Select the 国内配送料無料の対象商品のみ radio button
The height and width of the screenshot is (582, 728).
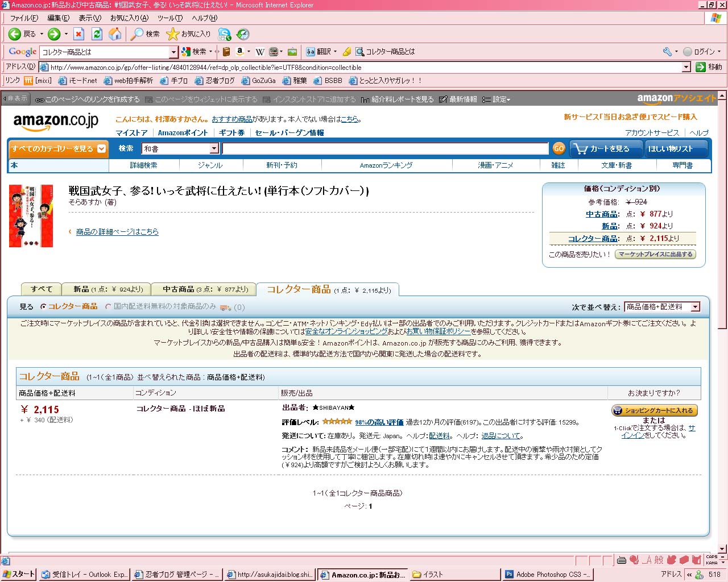click(x=108, y=307)
